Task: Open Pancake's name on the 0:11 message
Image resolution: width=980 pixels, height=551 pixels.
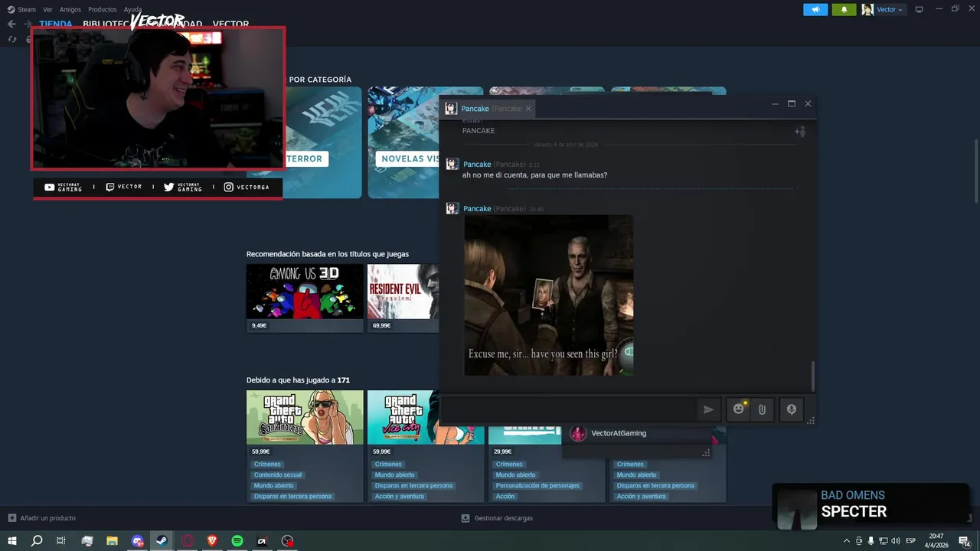Action: [x=477, y=164]
